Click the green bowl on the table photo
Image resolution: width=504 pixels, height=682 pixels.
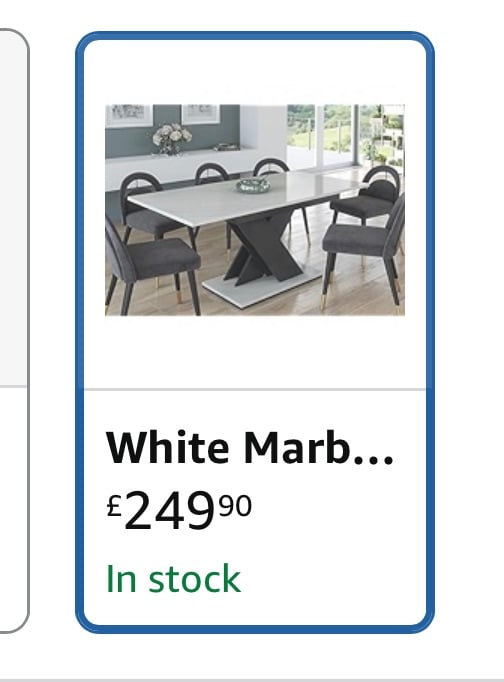(x=253, y=186)
